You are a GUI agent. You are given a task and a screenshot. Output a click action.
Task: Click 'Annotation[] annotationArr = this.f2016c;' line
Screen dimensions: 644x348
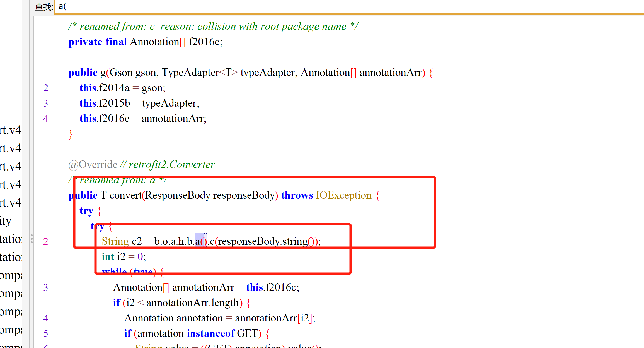(206, 287)
